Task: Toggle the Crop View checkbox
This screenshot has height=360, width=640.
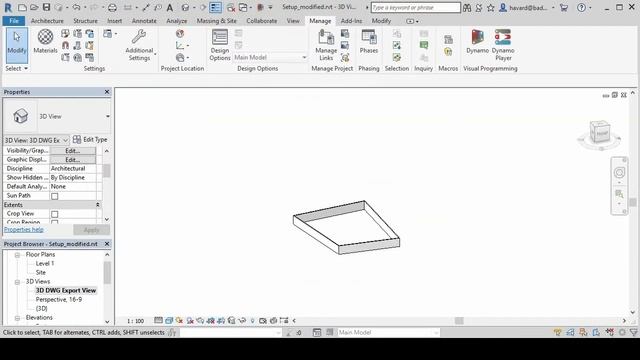Action: (x=55, y=214)
